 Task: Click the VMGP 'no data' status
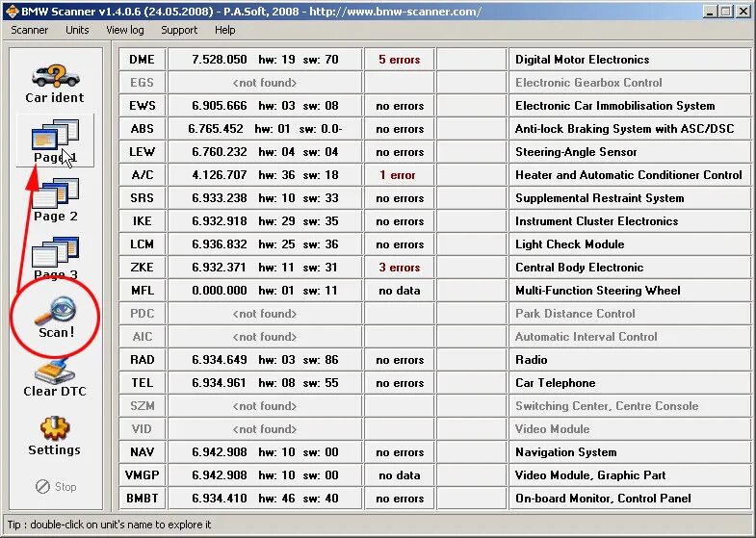pos(400,475)
